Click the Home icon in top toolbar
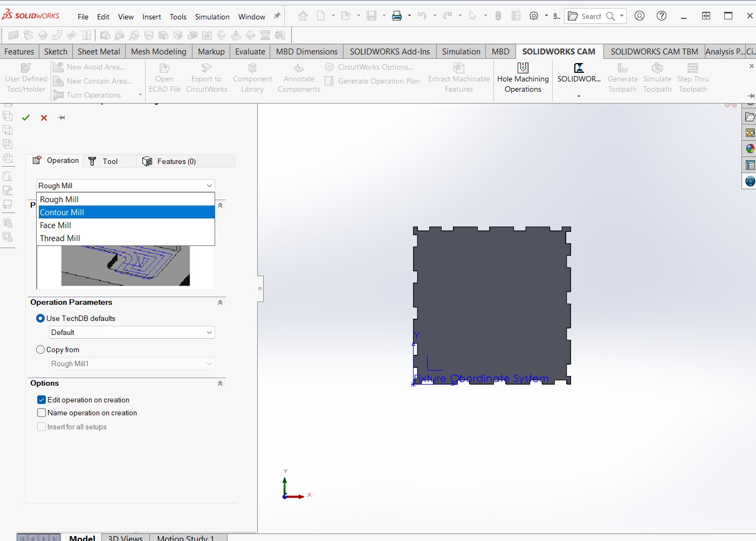 303,16
